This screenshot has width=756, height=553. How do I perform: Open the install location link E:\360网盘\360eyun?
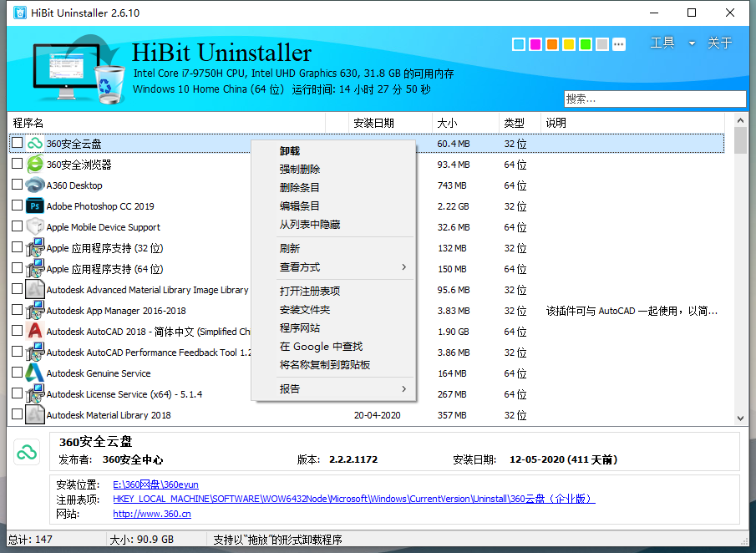[x=155, y=485]
